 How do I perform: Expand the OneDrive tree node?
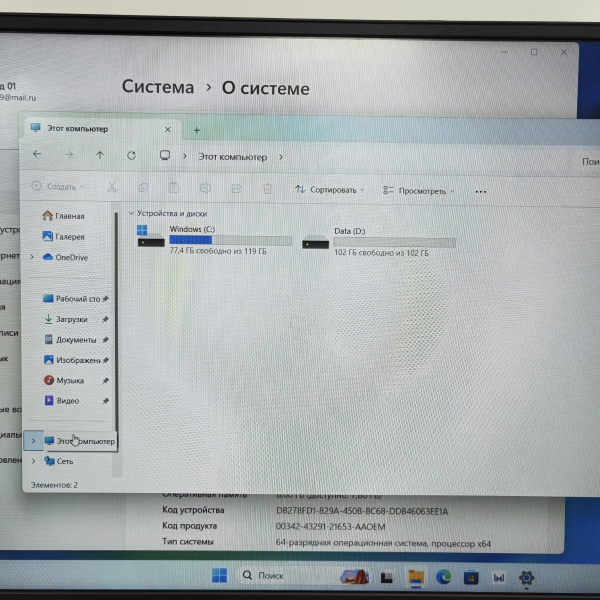32,257
